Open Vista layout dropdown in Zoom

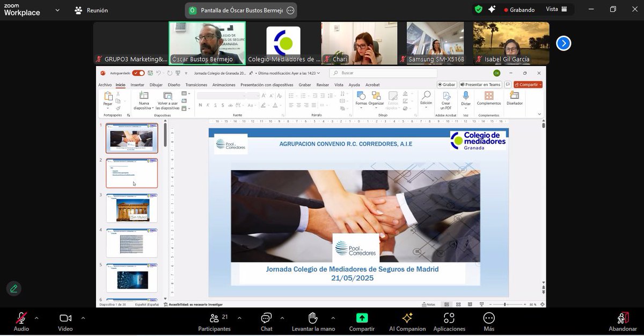pos(556,9)
